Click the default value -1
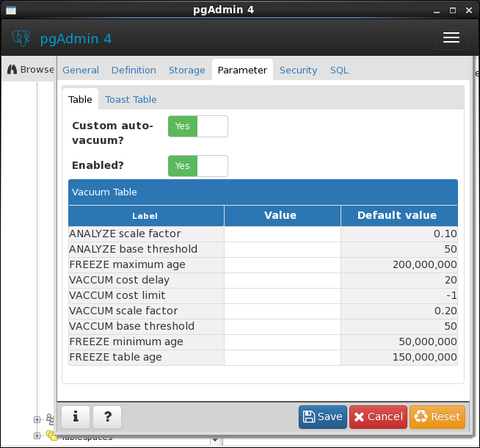The width and height of the screenshot is (480, 448). (451, 295)
